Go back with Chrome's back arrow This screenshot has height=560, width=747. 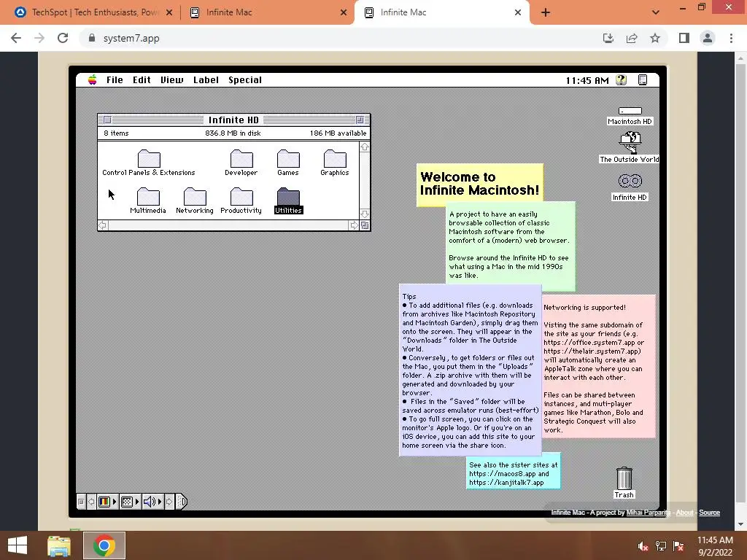point(16,38)
